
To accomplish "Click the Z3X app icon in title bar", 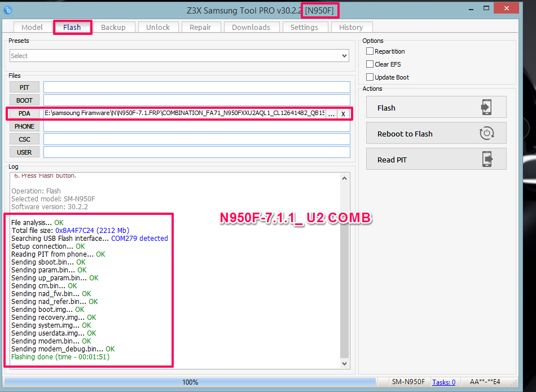I will pyautogui.click(x=8, y=10).
